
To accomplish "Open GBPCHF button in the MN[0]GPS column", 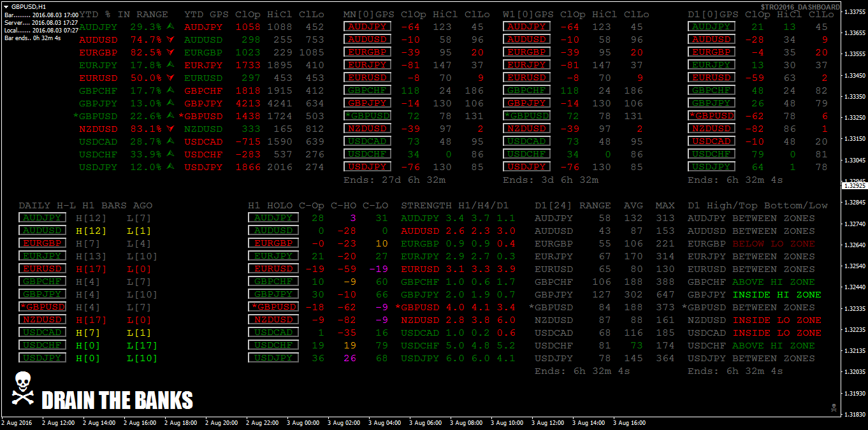I will click(367, 90).
